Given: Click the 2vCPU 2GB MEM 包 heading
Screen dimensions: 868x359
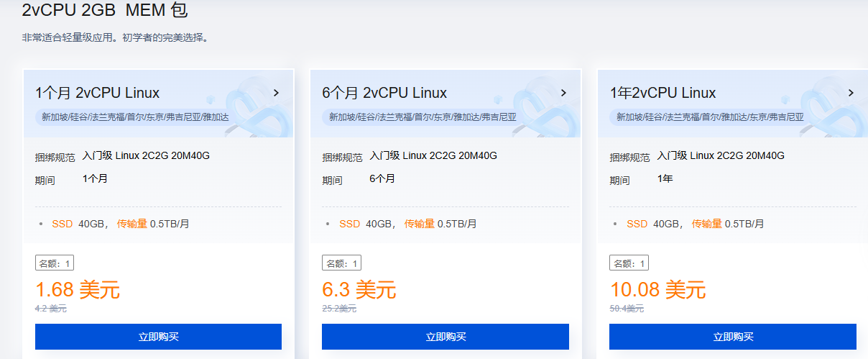Looking at the screenshot, I should (105, 11).
